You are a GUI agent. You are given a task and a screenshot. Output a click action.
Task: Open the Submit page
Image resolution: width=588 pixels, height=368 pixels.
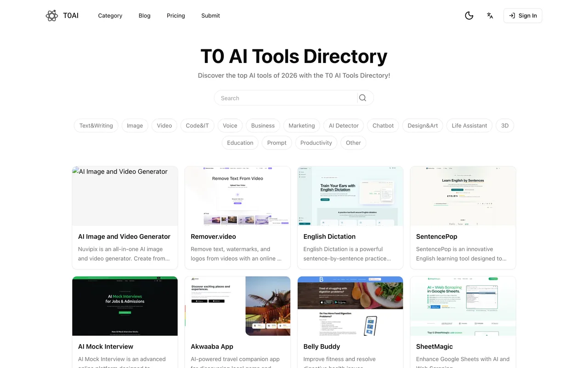(x=210, y=16)
